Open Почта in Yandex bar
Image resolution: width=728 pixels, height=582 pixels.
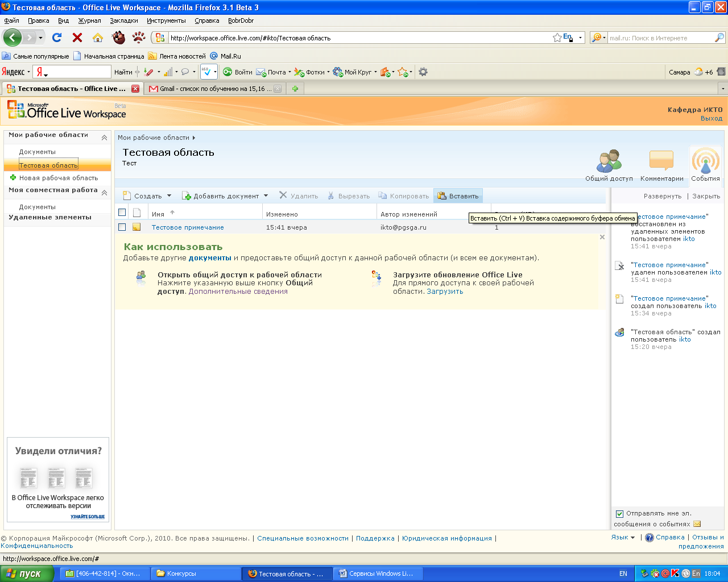pos(274,72)
